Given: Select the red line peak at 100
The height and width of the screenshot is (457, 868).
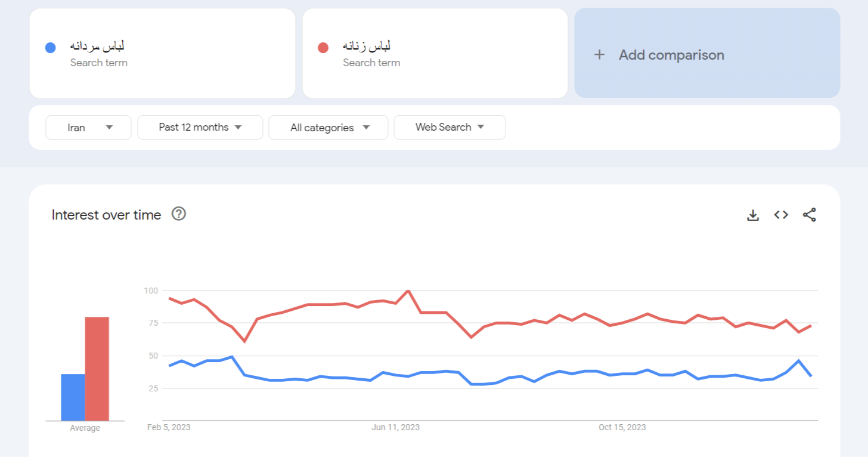Looking at the screenshot, I should (408, 291).
